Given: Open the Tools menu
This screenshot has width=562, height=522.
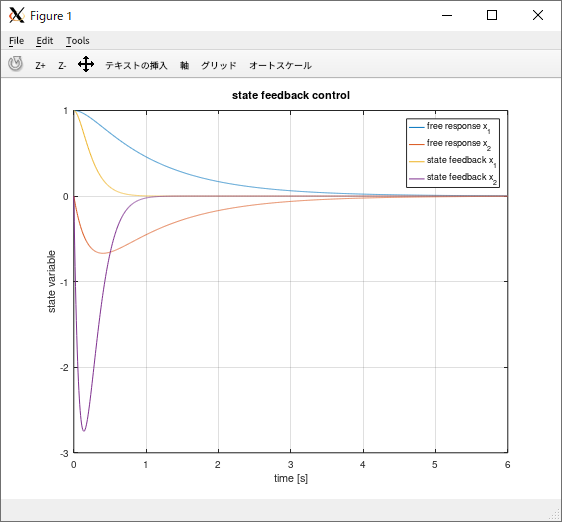Looking at the screenshot, I should [77, 41].
